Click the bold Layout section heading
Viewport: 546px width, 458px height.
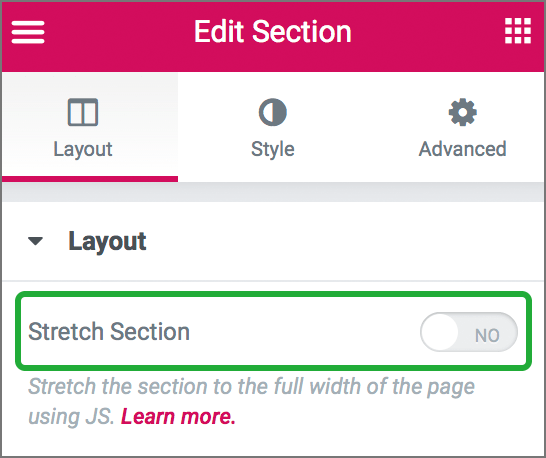[107, 242]
